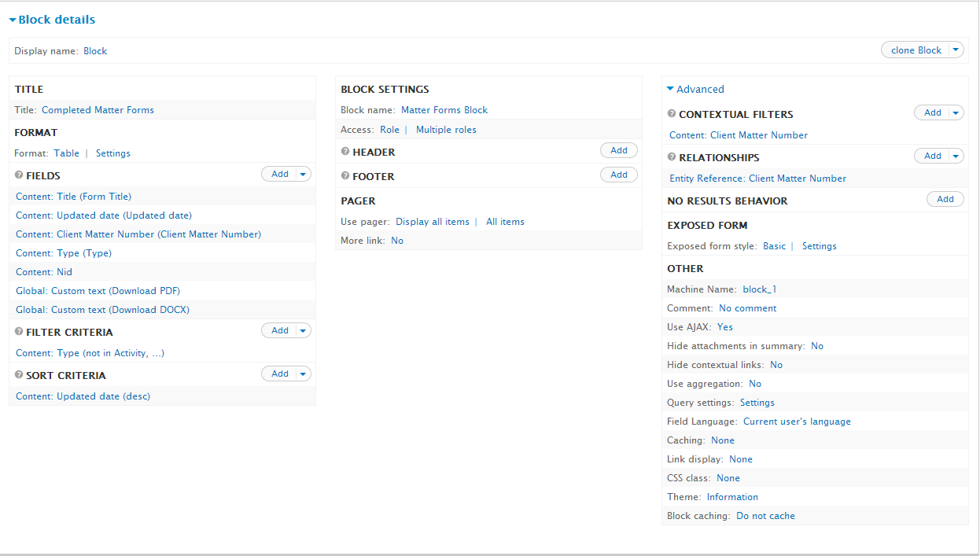Viewport: 980px width, 556px height.
Task: Change Hide attachments in summary setting
Action: (817, 346)
